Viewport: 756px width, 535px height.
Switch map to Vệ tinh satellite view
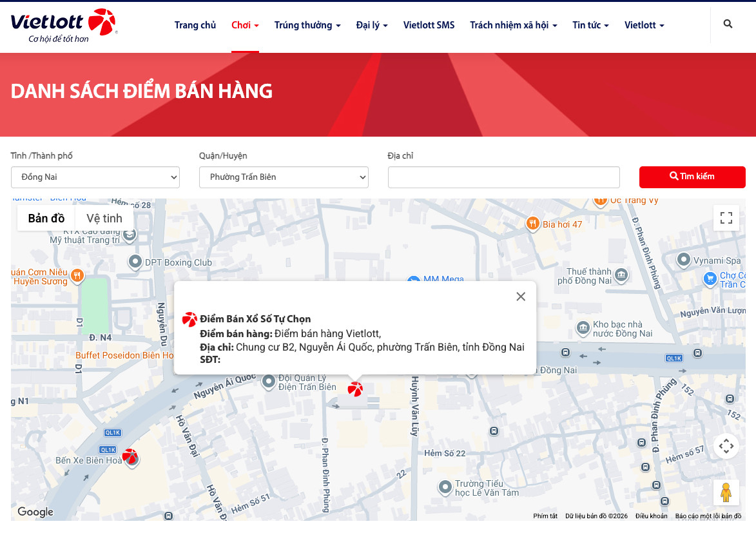pos(104,218)
